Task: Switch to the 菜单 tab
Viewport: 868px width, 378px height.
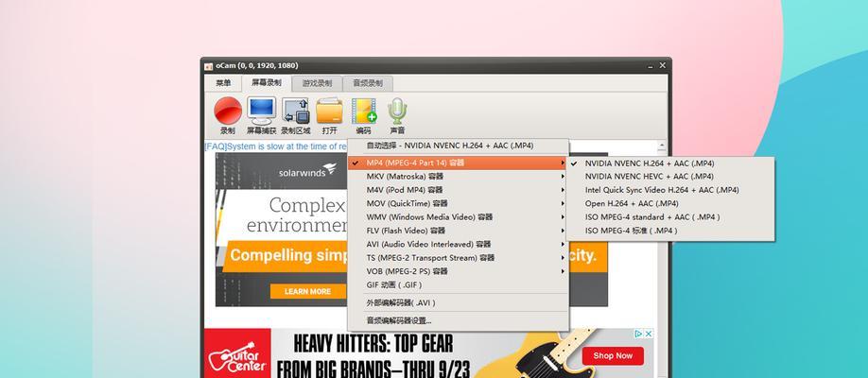Action: [x=223, y=83]
